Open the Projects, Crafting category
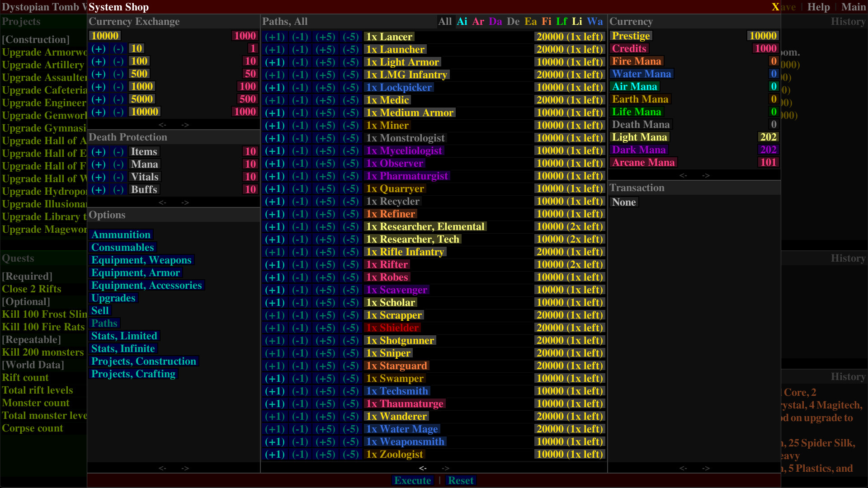Screen dimensions: 868x488 [133, 374]
